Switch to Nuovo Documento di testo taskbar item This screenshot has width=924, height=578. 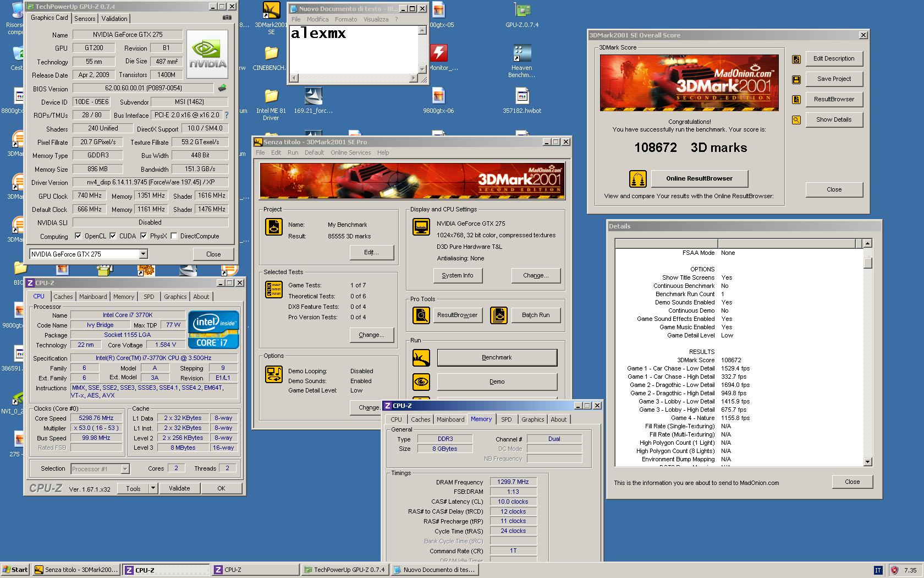pos(435,570)
